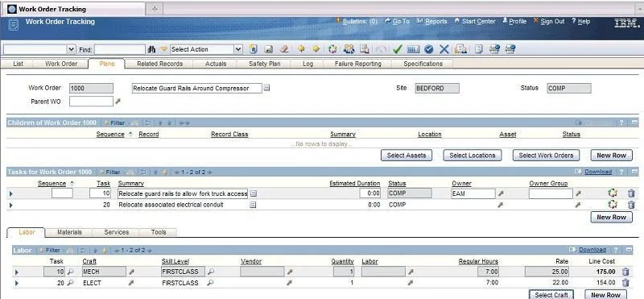Open the saved query dropdown at top-left
The height and width of the screenshot is (299, 644).
coord(72,49)
